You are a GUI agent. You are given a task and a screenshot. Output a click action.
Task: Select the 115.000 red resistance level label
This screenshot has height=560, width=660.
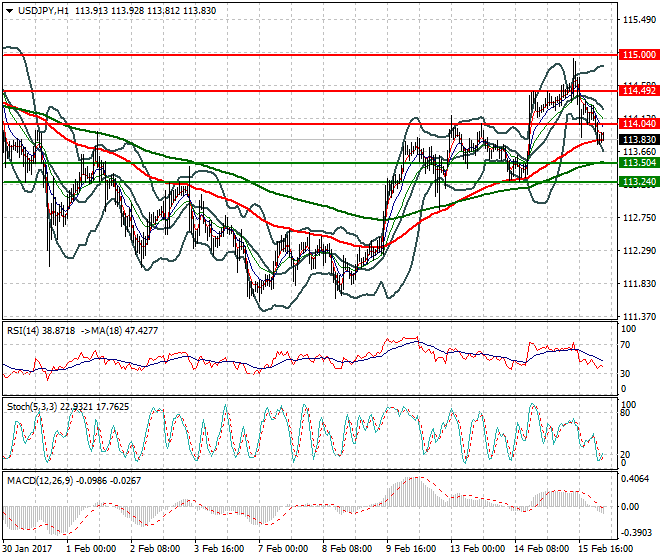(639, 55)
